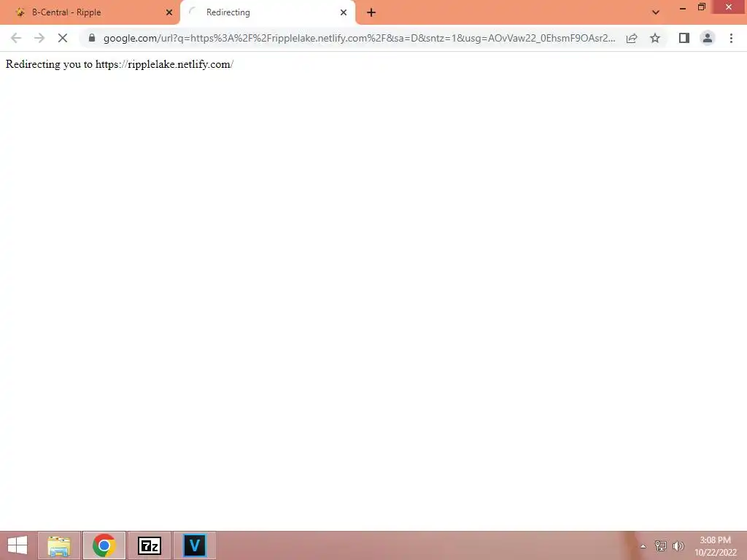
Task: Minimize the Chrome window
Action: (683, 7)
